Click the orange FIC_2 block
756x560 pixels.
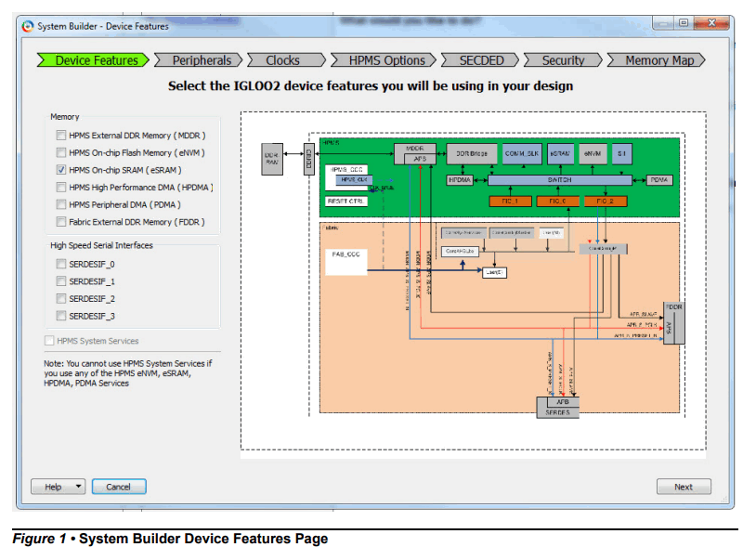(606, 201)
